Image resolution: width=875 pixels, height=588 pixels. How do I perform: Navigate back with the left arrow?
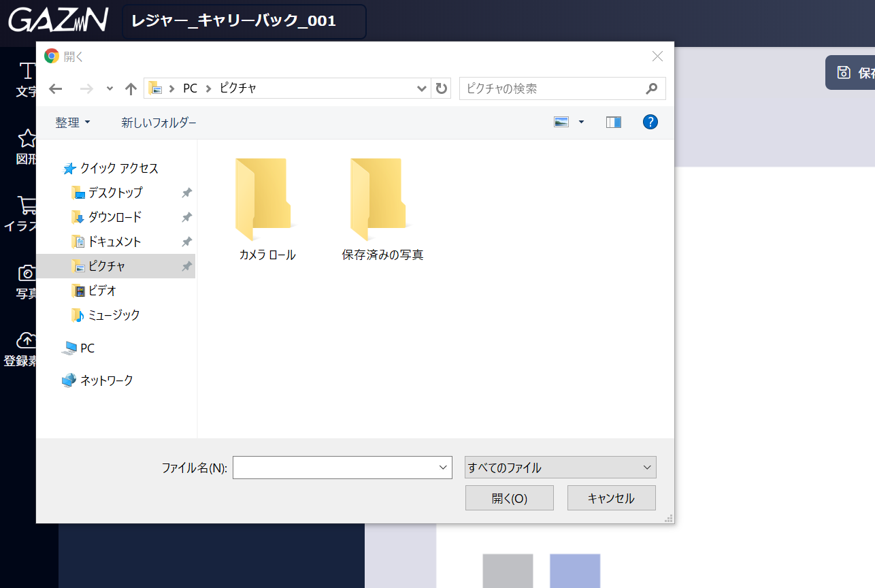(x=56, y=88)
